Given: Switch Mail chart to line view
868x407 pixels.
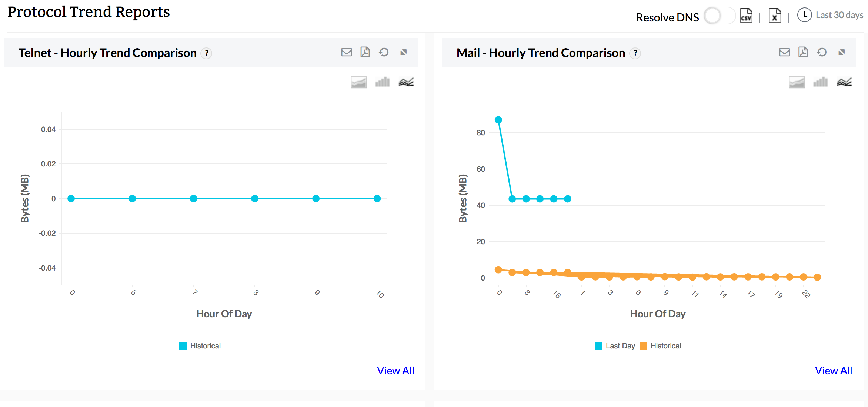Looking at the screenshot, I should coord(844,82).
